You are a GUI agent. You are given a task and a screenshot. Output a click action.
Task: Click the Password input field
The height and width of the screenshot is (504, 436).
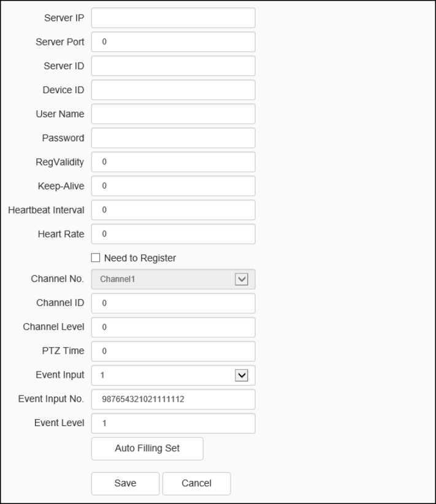pos(173,137)
